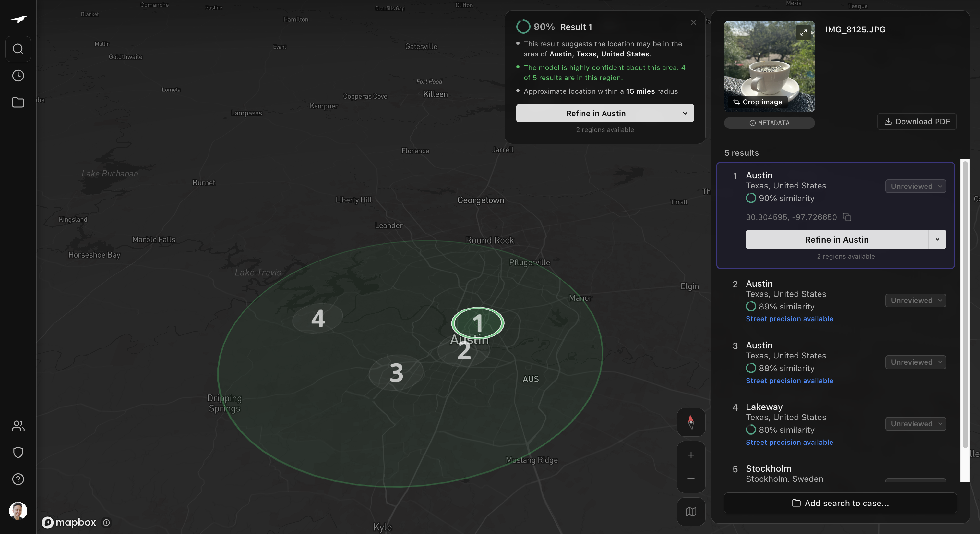
Task: Open search history via the clock icon
Action: tap(18, 75)
